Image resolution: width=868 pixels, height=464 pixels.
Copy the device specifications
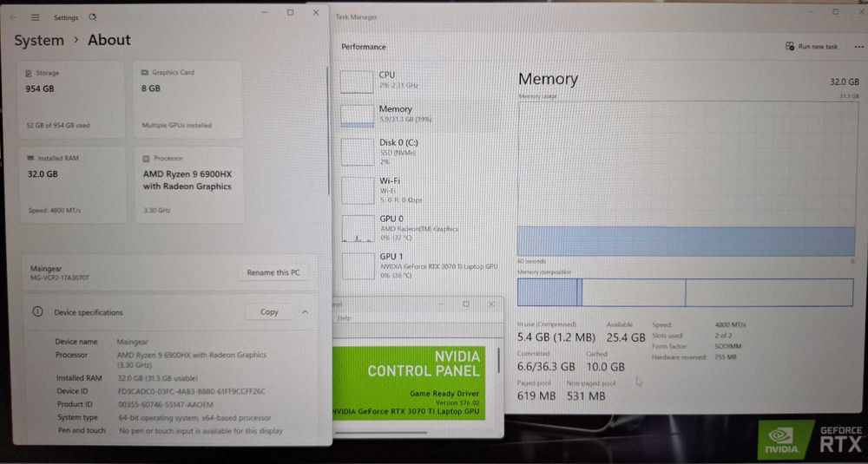click(x=269, y=312)
